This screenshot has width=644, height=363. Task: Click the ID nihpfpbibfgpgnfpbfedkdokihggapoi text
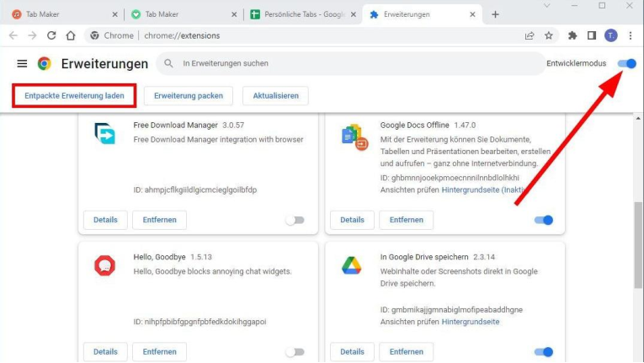pos(200,322)
